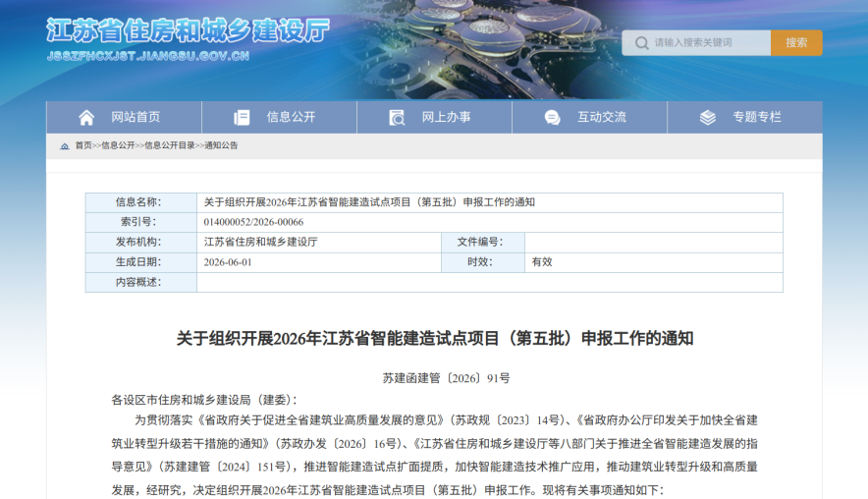868x499 pixels.
Task: Click the reference 苏政办发〔2026〕16号 in the paragraph
Action: 339,444
